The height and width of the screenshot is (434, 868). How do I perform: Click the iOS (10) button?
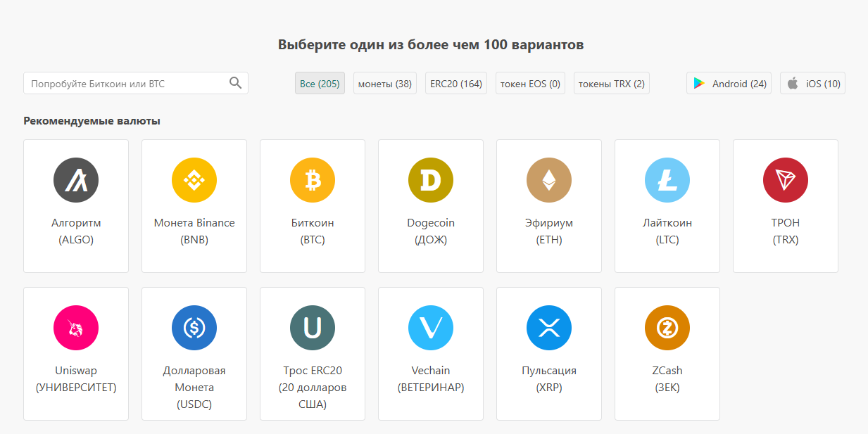tap(812, 84)
